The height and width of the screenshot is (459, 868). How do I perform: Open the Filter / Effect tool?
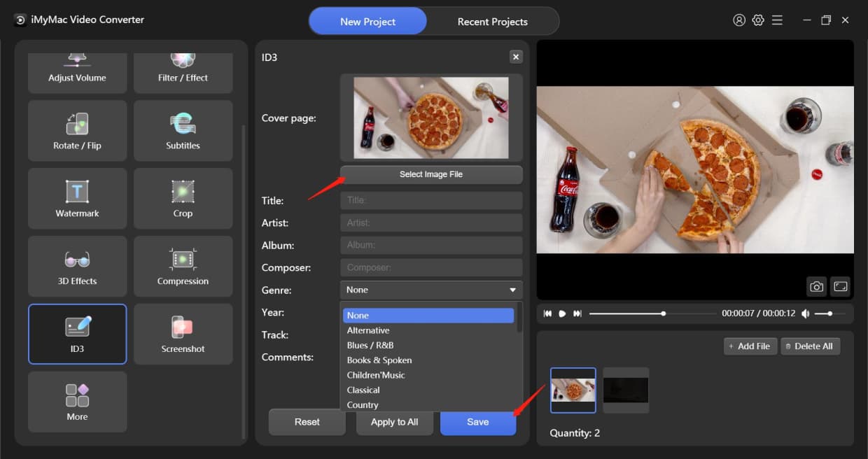(183, 73)
